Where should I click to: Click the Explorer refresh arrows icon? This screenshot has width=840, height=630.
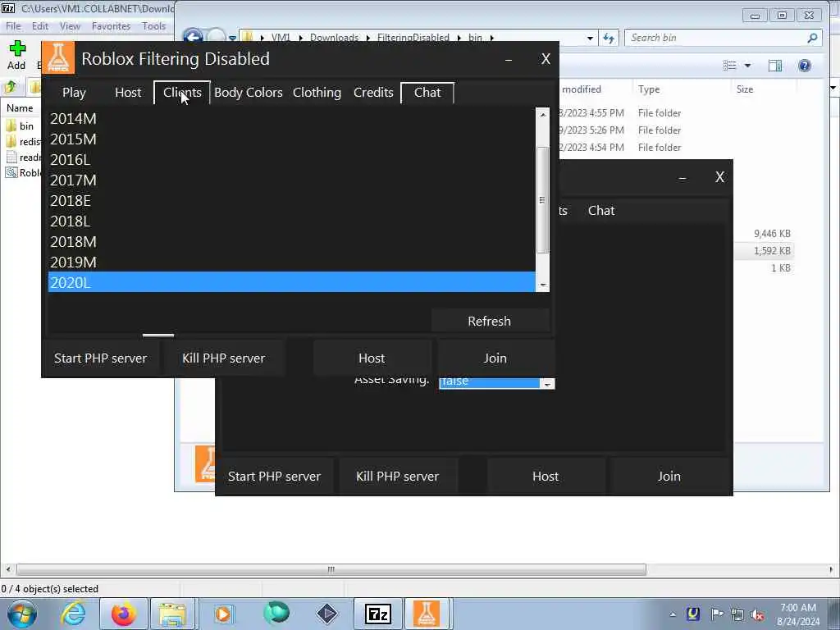(x=609, y=38)
